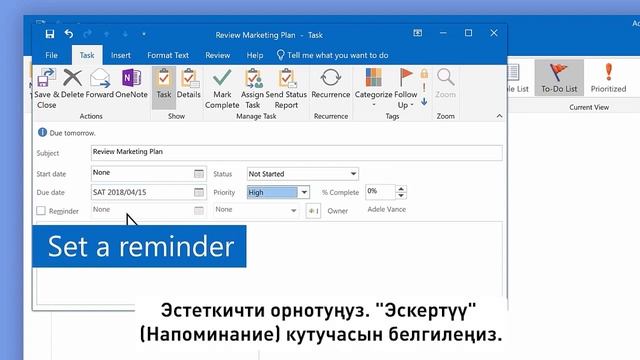Screen dimensions: 640x360
Task: Switch to the Insert tab
Action: [x=121, y=55]
